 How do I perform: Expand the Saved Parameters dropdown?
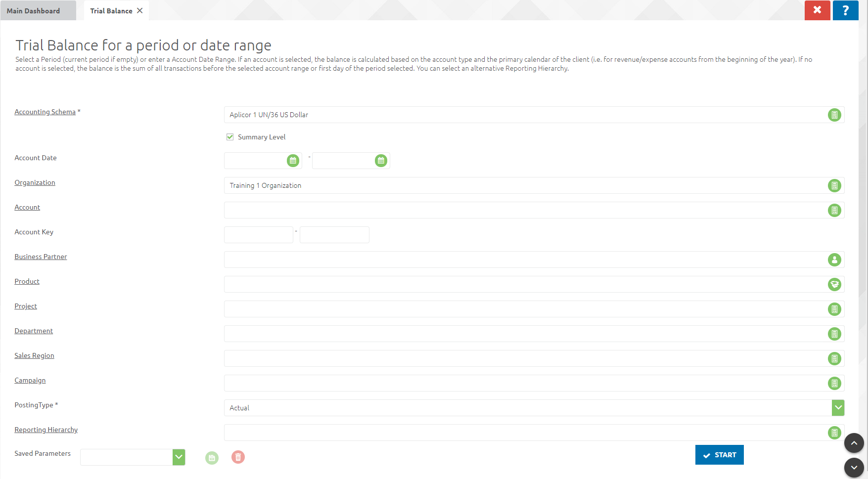click(x=179, y=457)
